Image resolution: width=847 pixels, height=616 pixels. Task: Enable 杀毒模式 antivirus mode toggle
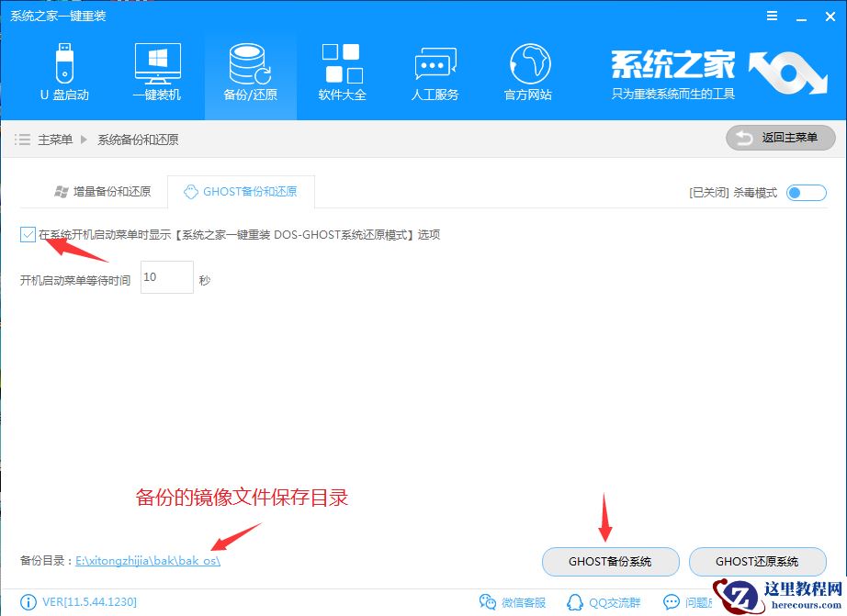(806, 194)
